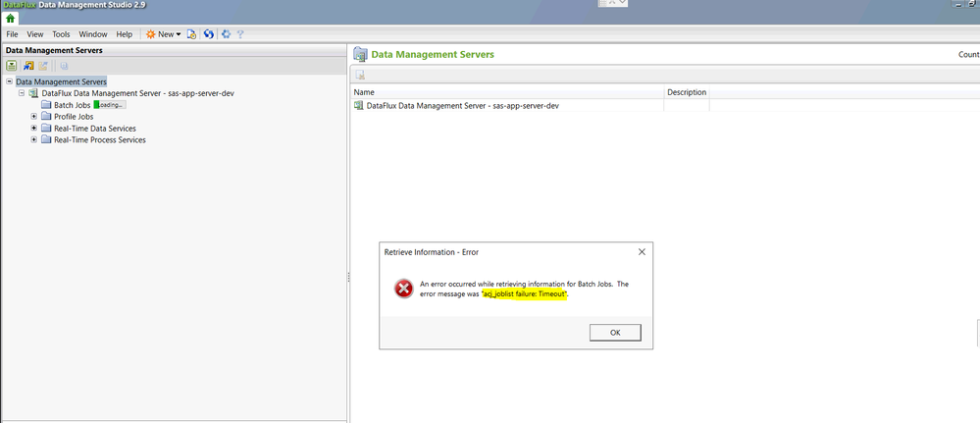The width and height of the screenshot is (980, 423).
Task: Expand the Profile Jobs node
Action: click(34, 117)
